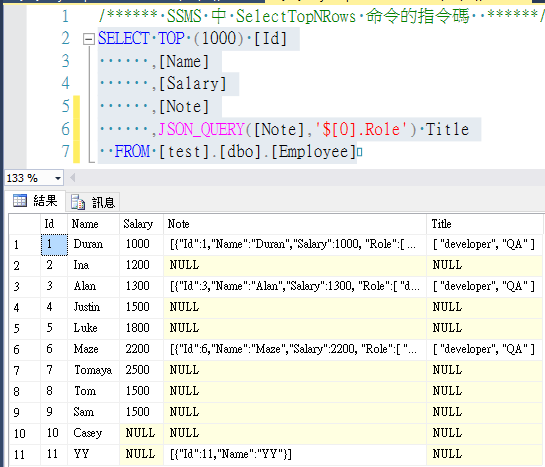This screenshot has height=467, width=545.
Task: Click the [Employee] table name in editor
Action: (x=313, y=151)
